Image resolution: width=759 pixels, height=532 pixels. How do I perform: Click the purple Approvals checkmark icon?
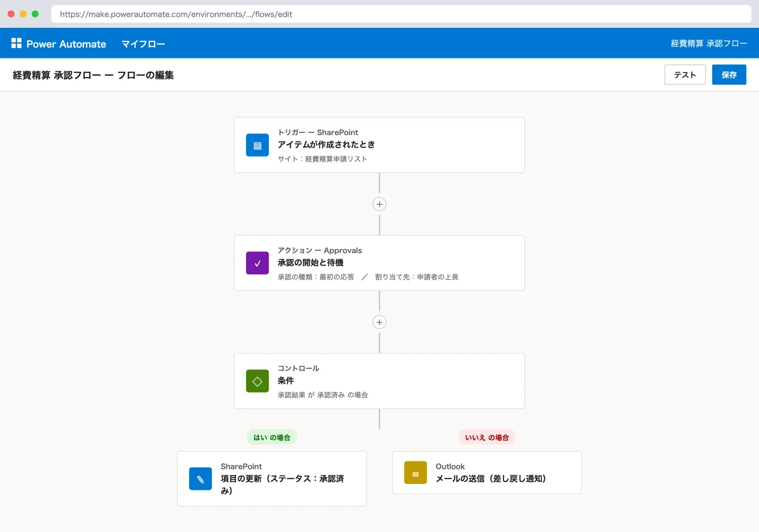pyautogui.click(x=257, y=263)
